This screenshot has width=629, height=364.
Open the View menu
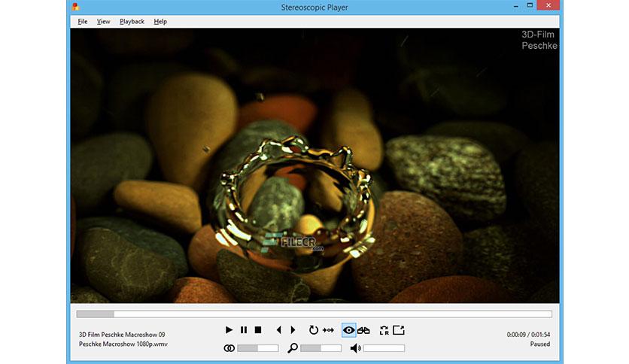[x=103, y=22]
